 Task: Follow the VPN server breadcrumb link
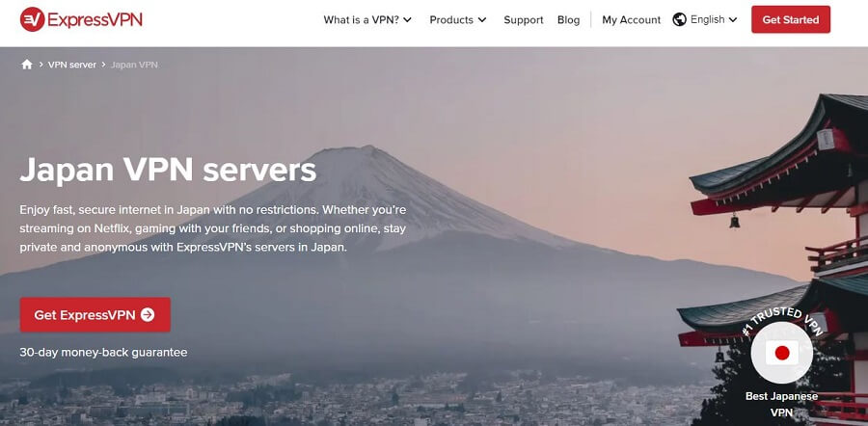[x=72, y=65]
